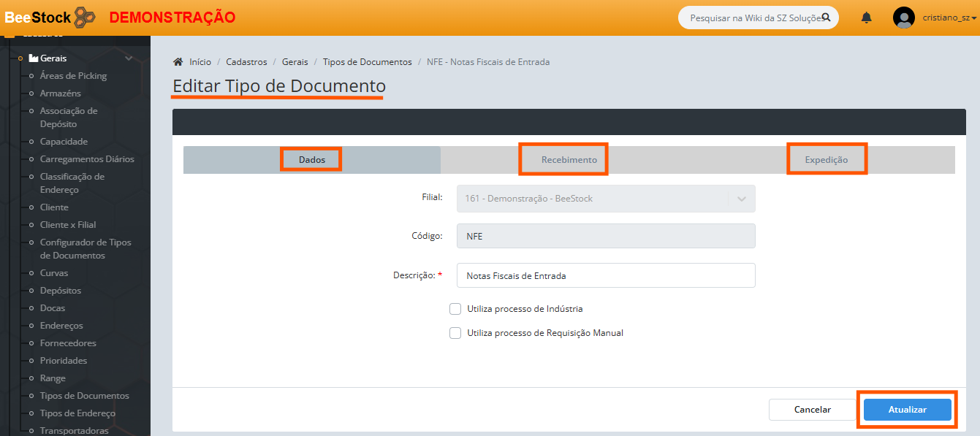Image resolution: width=980 pixels, height=436 pixels.
Task: Go to Áreas de Picking in sidebar
Action: 73,76
